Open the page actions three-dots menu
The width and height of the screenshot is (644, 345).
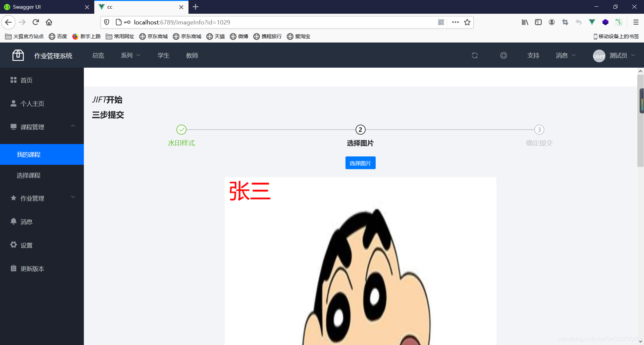(x=455, y=22)
